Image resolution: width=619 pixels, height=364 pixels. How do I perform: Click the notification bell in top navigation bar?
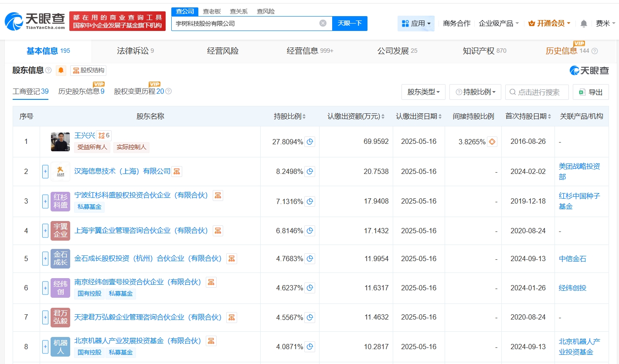point(583,23)
